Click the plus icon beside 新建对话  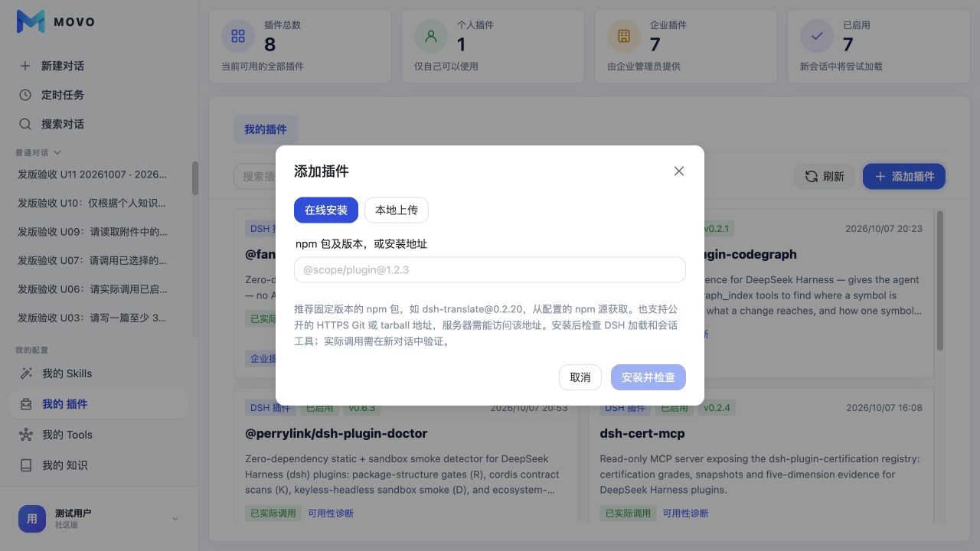coord(25,66)
